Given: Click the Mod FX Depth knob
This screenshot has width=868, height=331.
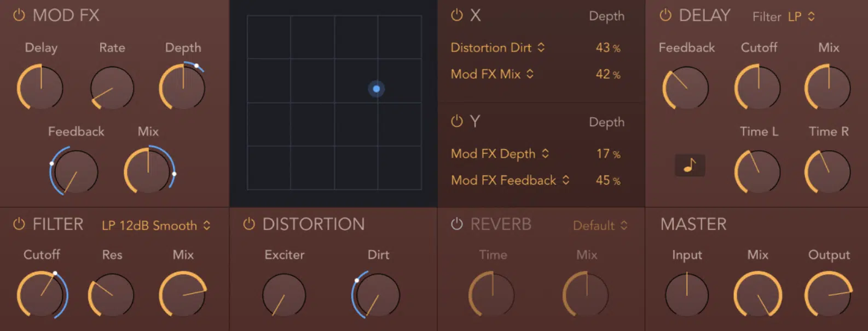Looking at the screenshot, I should [183, 88].
